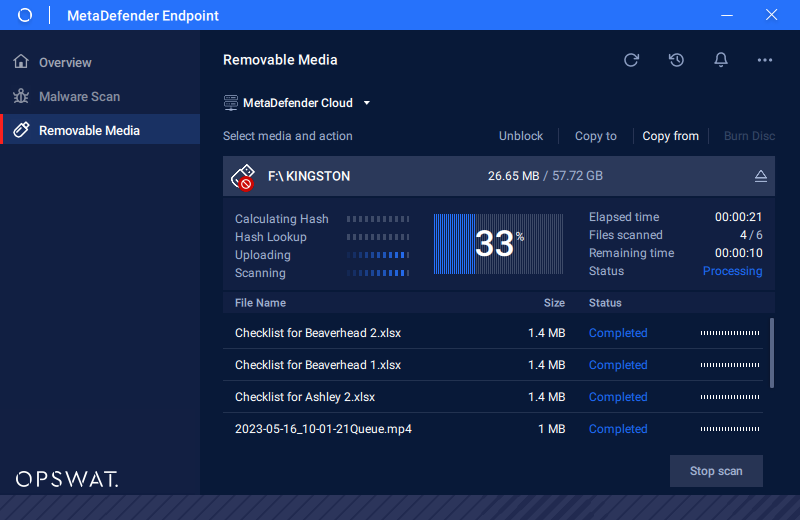Screen dimensions: 800x520
Task: Minimize the MetaDefender Endpoint window
Action: click(727, 15)
